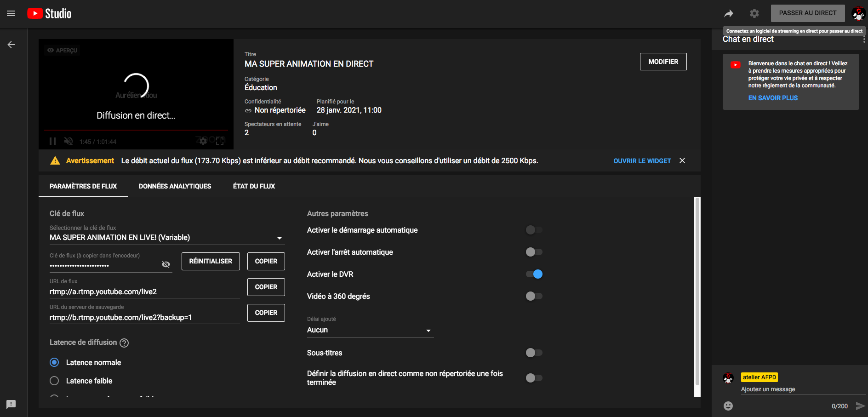The image size is (868, 417).
Task: Click the send feedback icon
Action: pyautogui.click(x=11, y=404)
